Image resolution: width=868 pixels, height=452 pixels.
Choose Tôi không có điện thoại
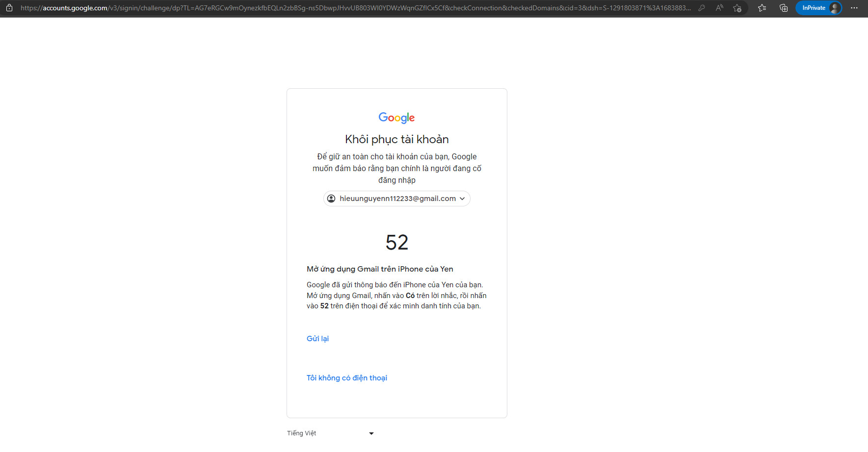point(346,378)
